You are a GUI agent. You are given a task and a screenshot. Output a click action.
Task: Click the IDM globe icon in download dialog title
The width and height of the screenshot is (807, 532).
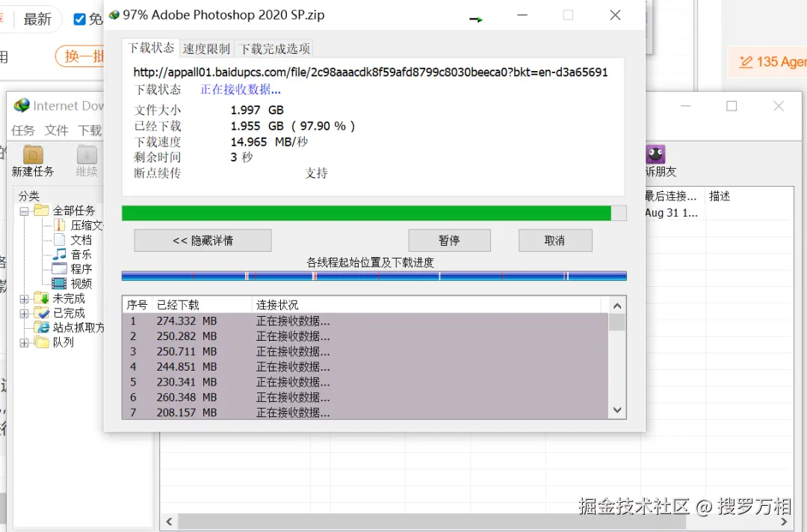point(114,15)
